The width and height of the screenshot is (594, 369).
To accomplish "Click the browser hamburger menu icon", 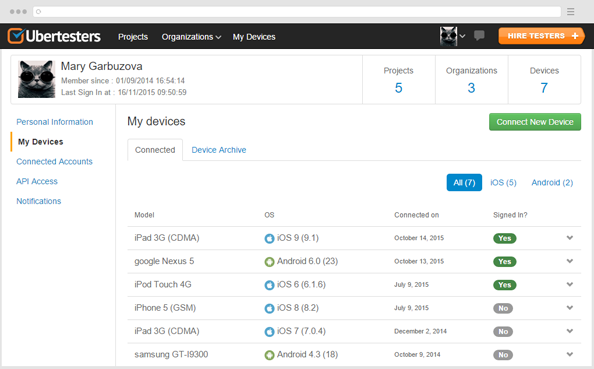I will click(x=571, y=12).
